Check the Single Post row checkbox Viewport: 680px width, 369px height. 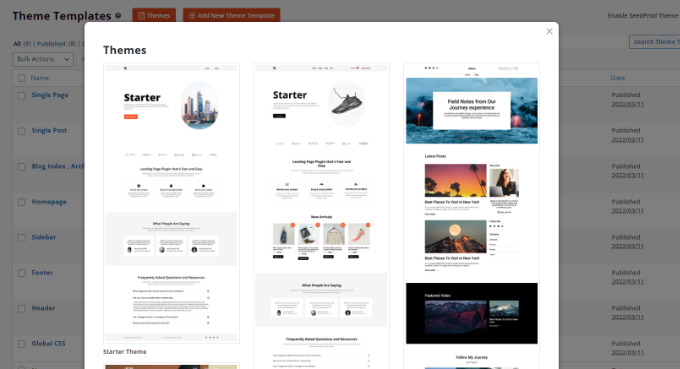tap(21, 131)
